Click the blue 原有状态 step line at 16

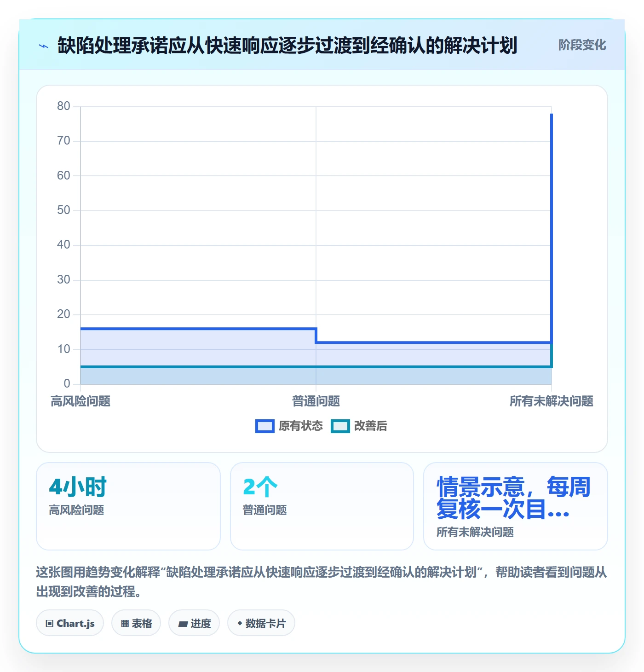pos(198,329)
